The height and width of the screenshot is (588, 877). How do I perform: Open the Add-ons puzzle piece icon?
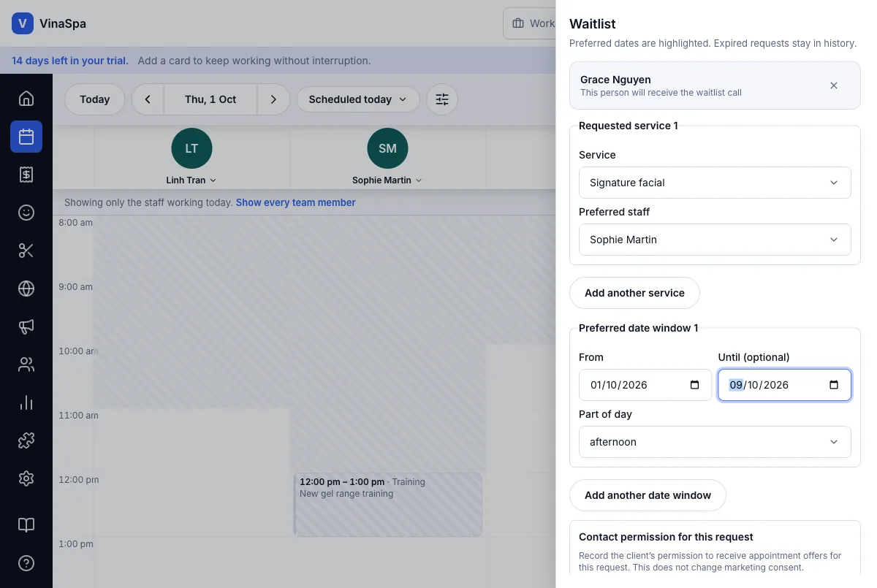point(26,440)
